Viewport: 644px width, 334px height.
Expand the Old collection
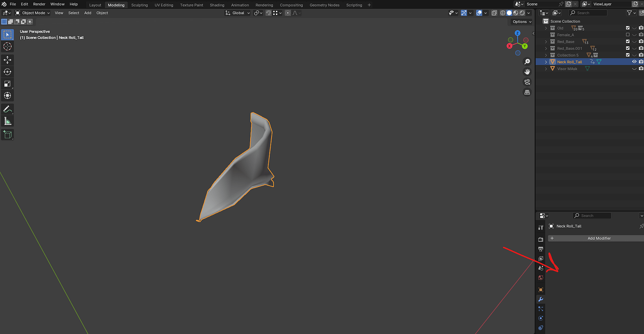[x=546, y=28]
